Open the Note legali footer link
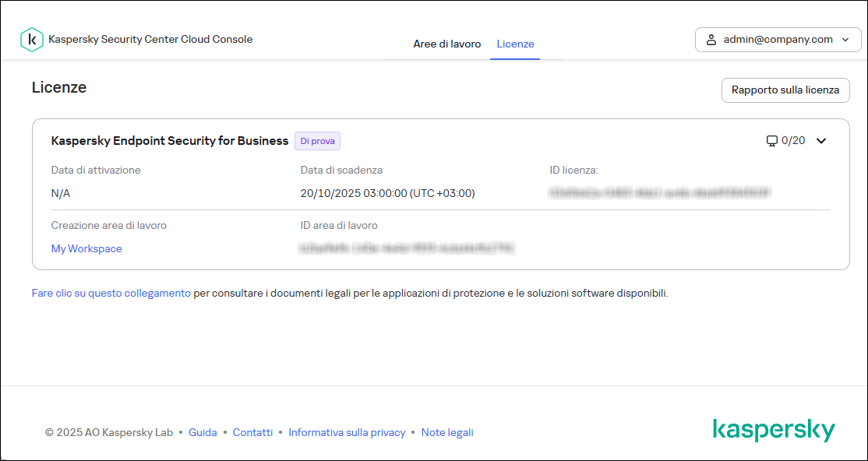The image size is (868, 461). (447, 432)
